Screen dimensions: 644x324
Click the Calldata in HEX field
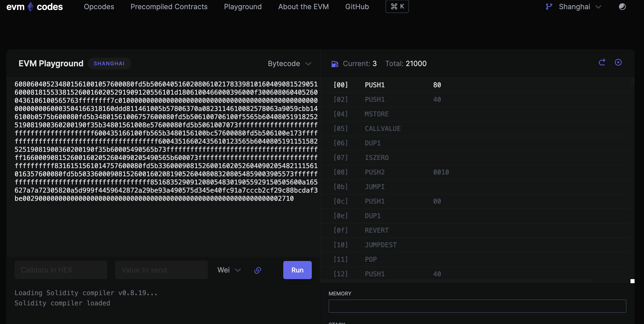coord(61,270)
